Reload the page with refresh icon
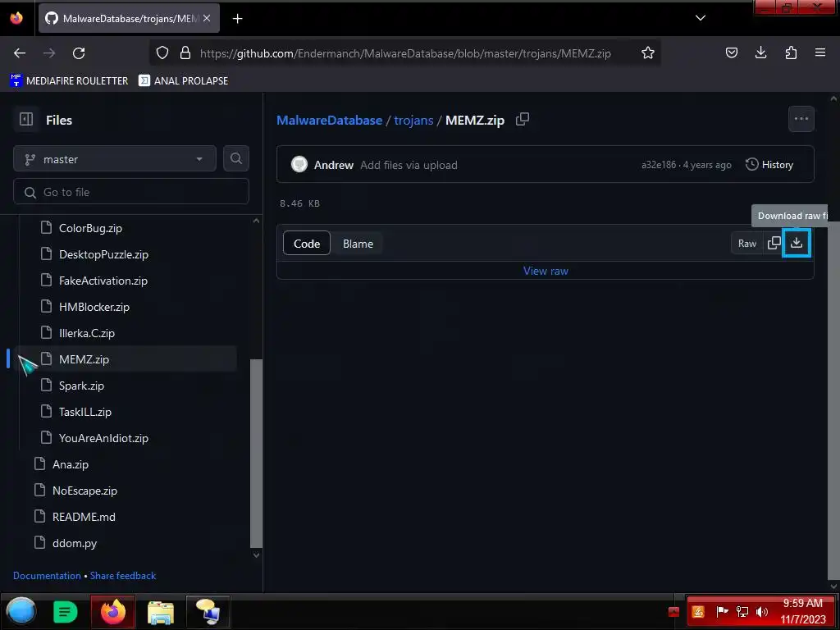840x630 pixels. [79, 52]
